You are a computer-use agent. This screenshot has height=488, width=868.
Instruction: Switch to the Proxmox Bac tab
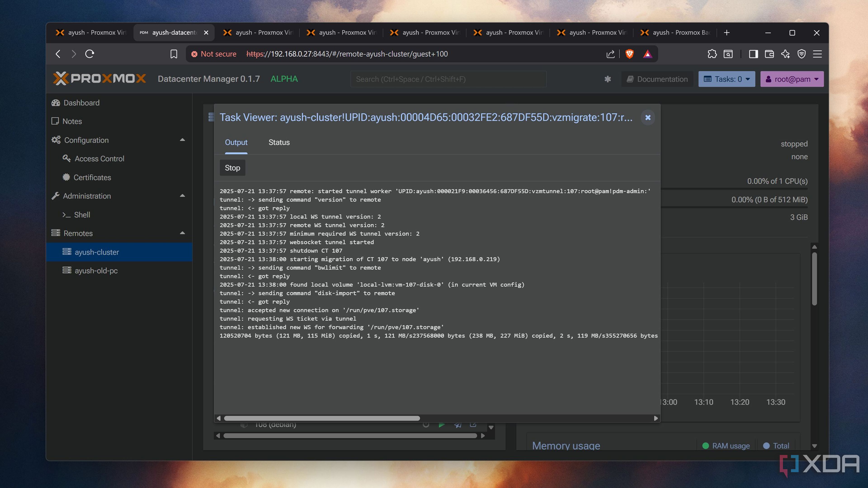676,33
